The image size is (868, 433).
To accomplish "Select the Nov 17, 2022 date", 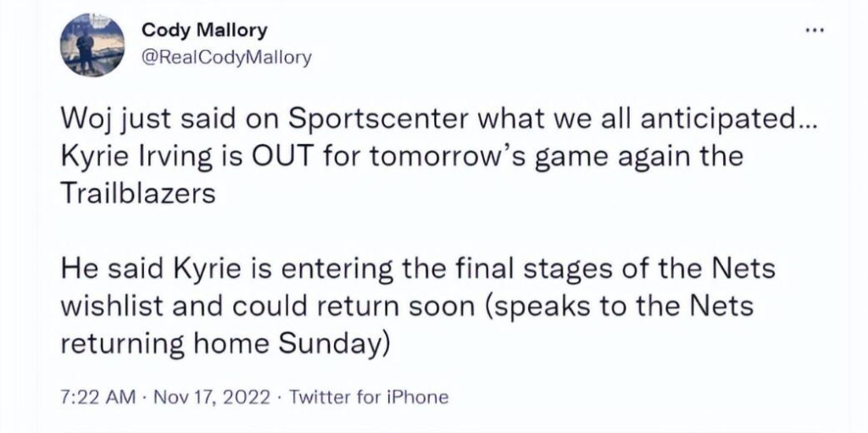I will pyautogui.click(x=211, y=397).
